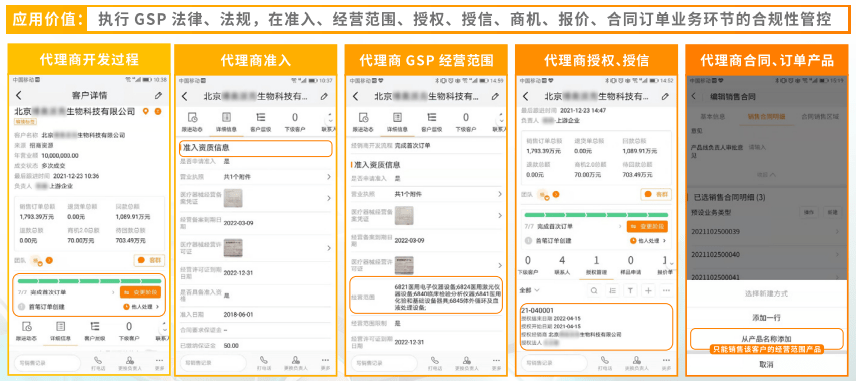Screen dimensions: 856x381
Task: Tap 打电话 phone icon in 代理商开发过程 panel
Action: [98, 363]
